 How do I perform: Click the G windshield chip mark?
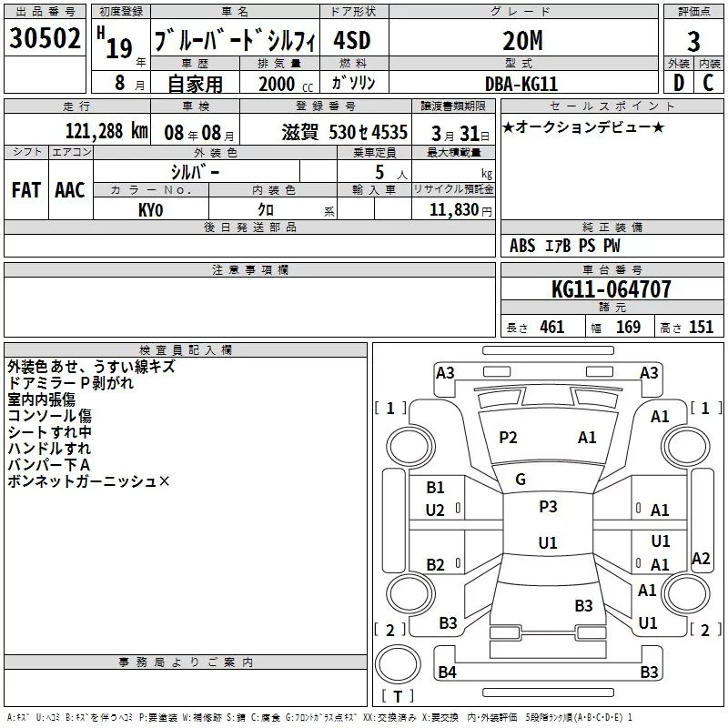click(x=521, y=480)
